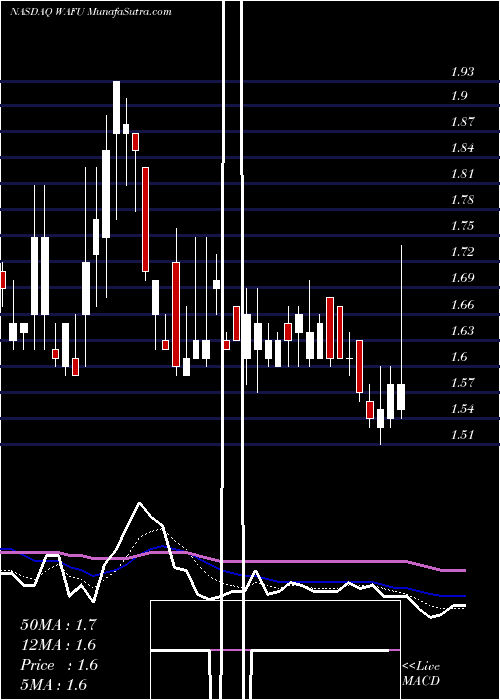Screen dimensions: 500x700
Task: Click the Price : 1.6 readout
Action: pos(58,665)
